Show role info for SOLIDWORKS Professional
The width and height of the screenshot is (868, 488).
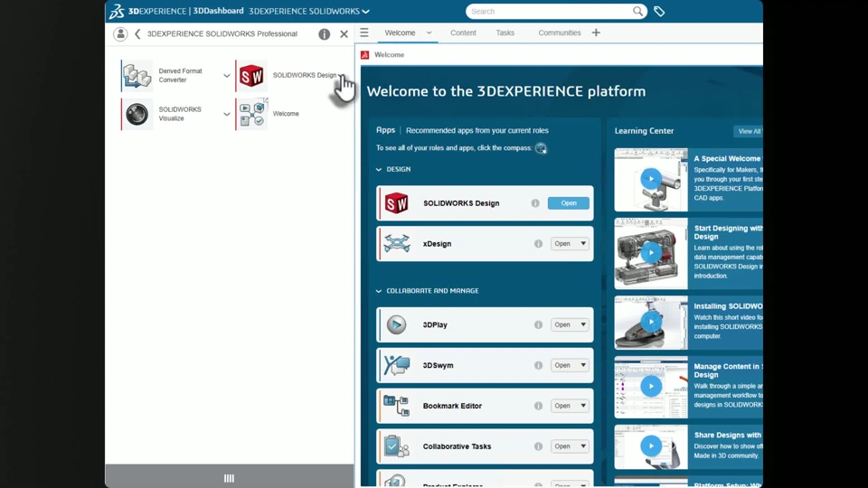tap(325, 33)
